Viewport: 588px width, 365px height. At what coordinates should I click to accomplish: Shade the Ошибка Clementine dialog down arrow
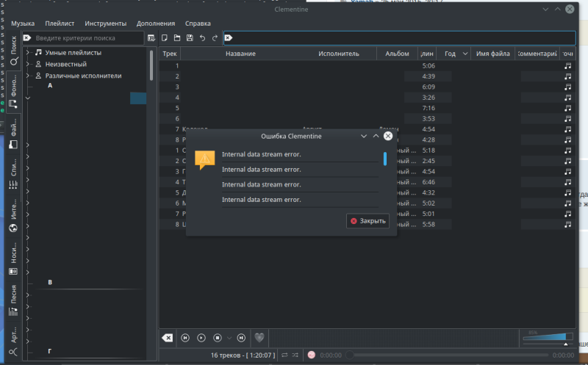363,136
